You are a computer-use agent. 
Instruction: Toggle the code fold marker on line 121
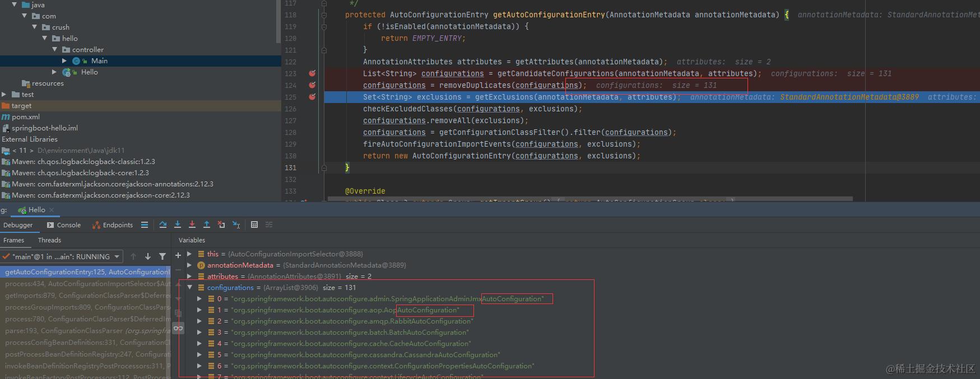[x=324, y=50]
